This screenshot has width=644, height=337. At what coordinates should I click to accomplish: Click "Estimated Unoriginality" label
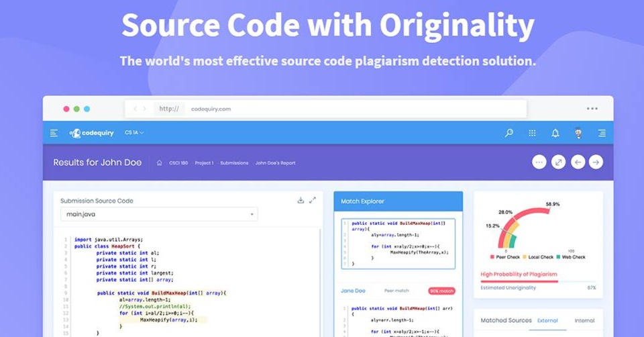point(508,288)
